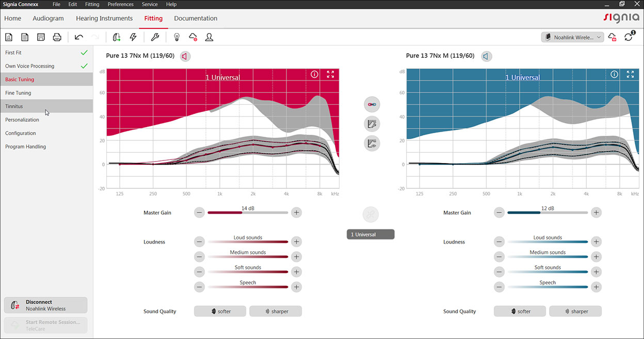Save session with the floppy disk icon

41,37
